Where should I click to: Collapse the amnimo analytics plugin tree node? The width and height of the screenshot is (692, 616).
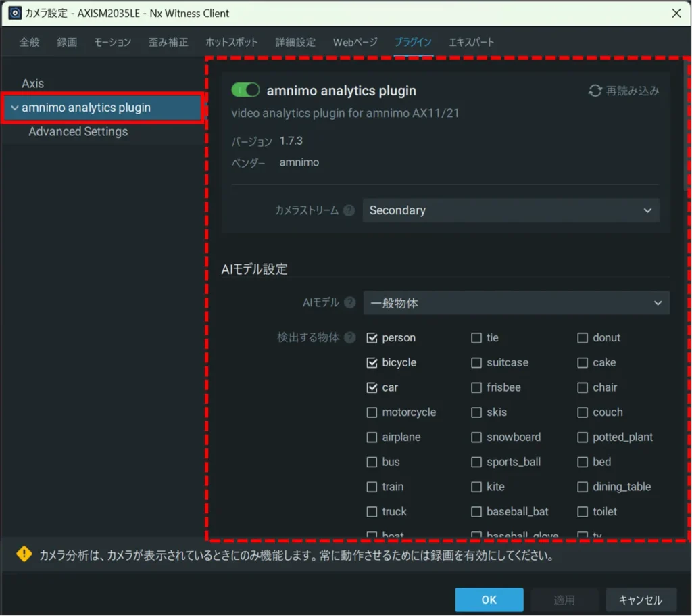coord(14,108)
